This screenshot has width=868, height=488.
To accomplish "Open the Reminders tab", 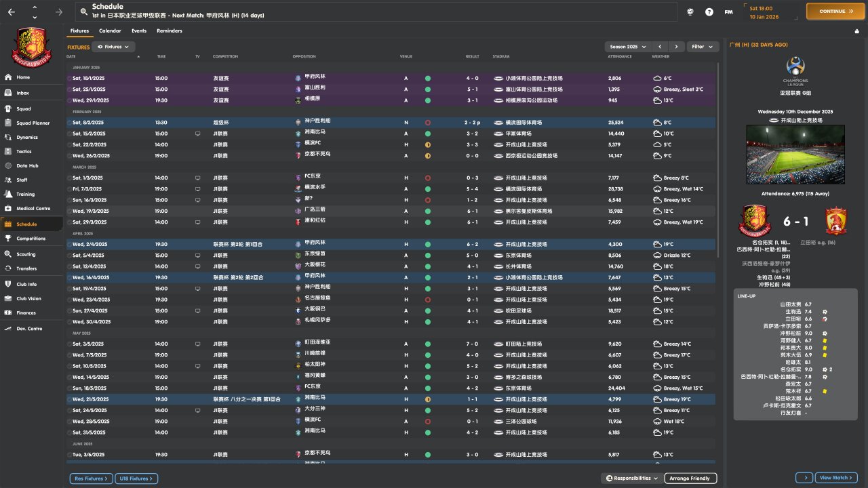I will coord(169,30).
